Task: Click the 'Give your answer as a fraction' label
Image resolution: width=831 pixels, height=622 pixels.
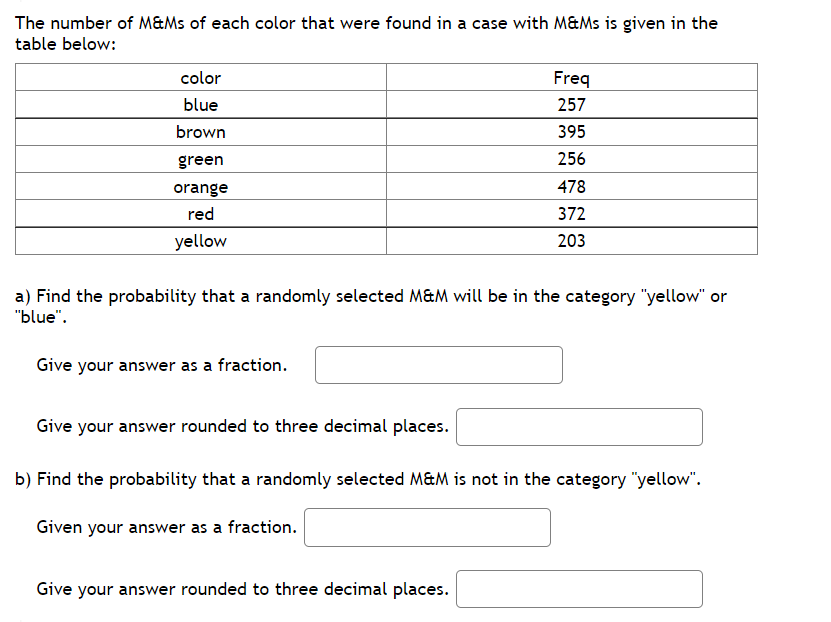Action: (x=165, y=364)
